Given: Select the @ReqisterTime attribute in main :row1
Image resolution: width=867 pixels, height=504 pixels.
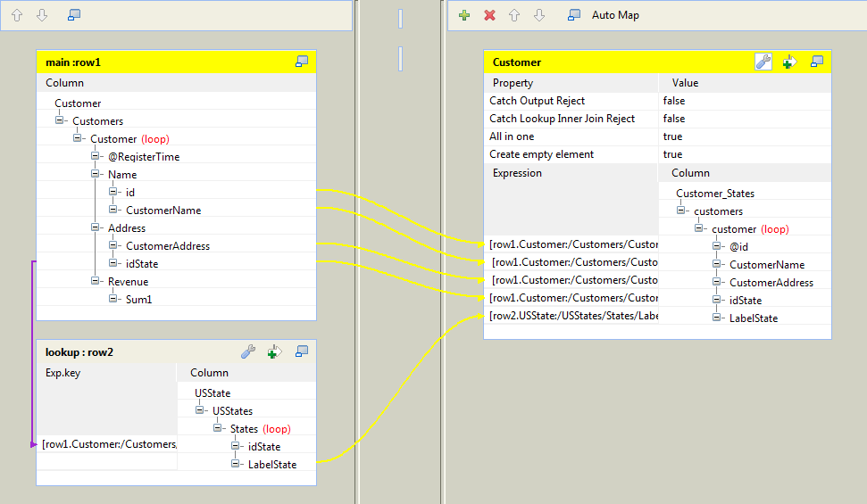Looking at the screenshot, I should 144,157.
